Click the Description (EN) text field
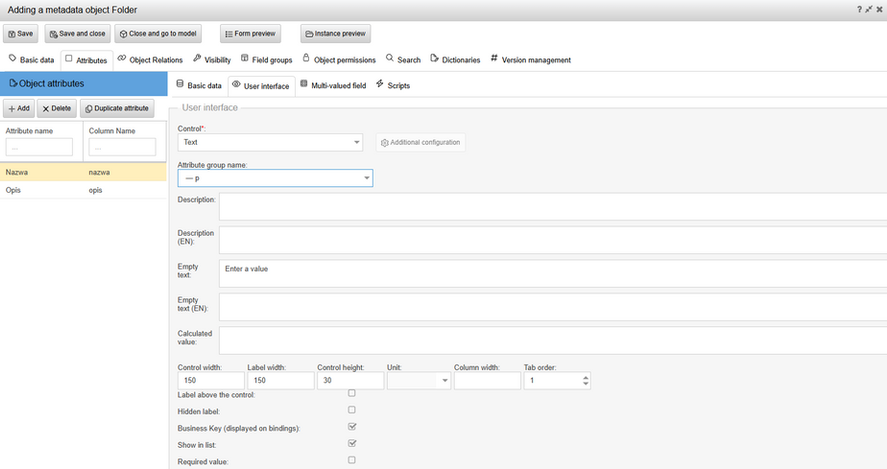The width and height of the screenshot is (887, 469). click(553, 240)
